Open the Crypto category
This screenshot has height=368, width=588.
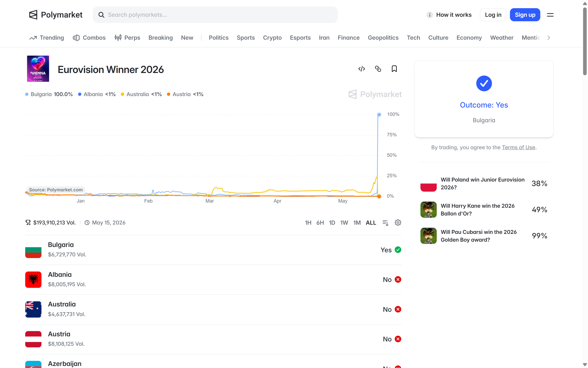tap(272, 38)
